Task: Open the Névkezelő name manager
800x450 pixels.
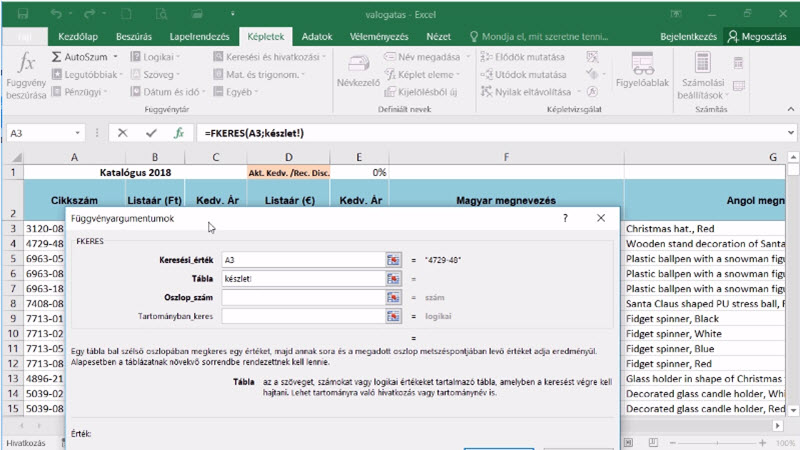Action: click(358, 71)
